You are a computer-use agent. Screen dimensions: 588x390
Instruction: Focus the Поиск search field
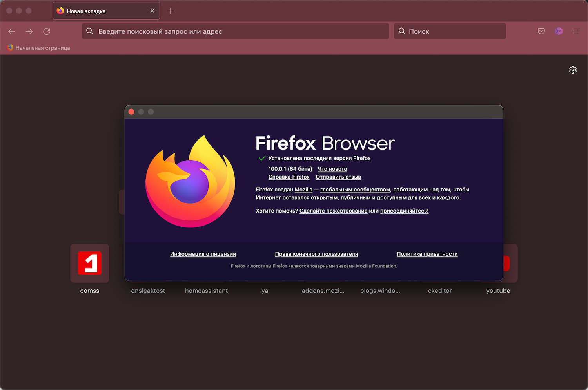[x=450, y=31]
